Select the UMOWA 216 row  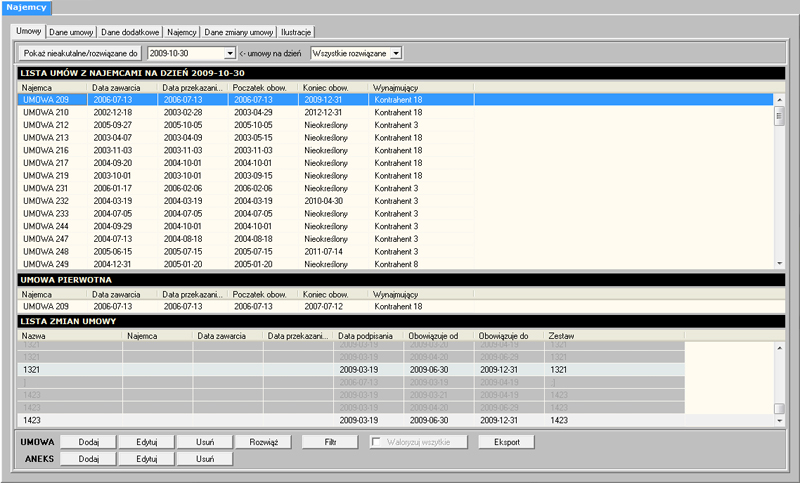coord(246,150)
